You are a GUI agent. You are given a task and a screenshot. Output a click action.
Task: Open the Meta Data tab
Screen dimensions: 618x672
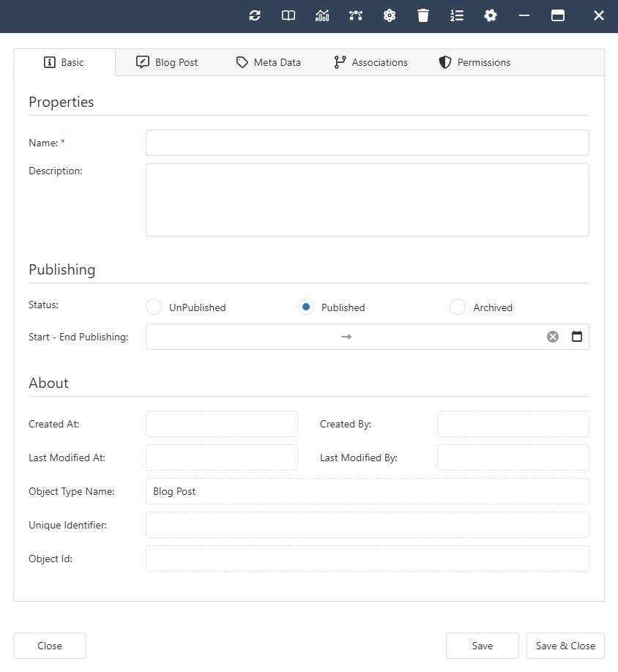(x=268, y=62)
